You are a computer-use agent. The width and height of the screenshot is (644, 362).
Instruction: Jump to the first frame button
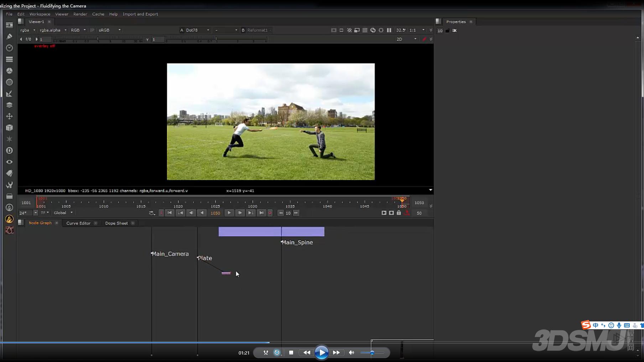[170, 213]
